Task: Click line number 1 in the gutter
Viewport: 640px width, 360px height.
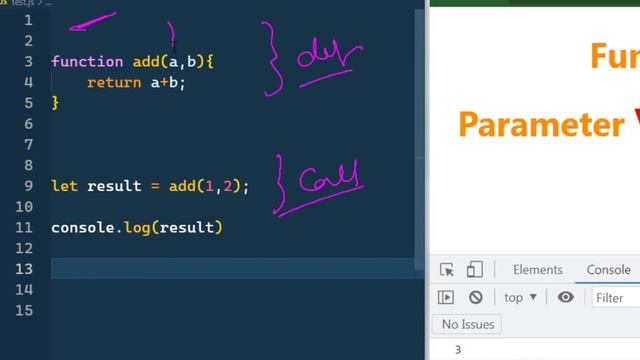Action: (x=28, y=20)
